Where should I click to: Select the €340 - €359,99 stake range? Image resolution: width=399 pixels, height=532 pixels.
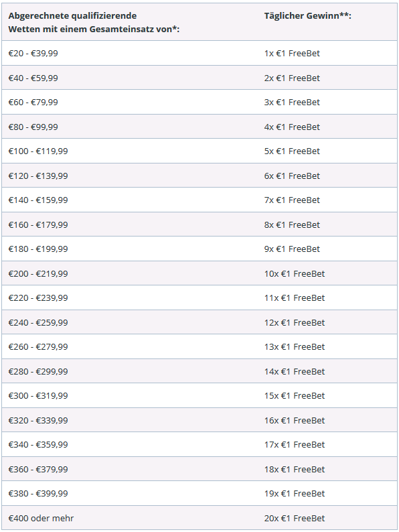[x=38, y=444]
